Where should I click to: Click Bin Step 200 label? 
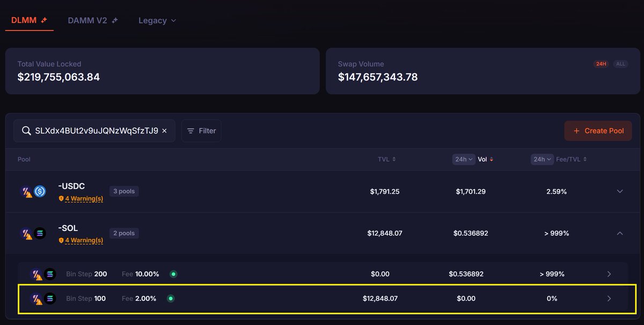[86, 274]
